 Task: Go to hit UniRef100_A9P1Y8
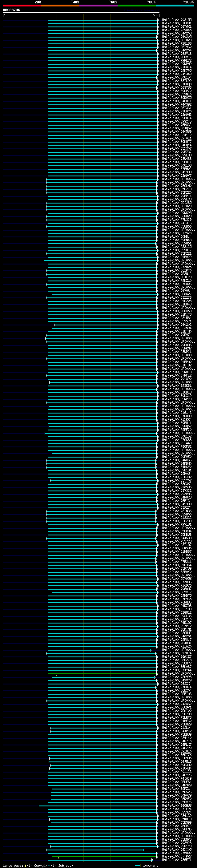point(177,846)
